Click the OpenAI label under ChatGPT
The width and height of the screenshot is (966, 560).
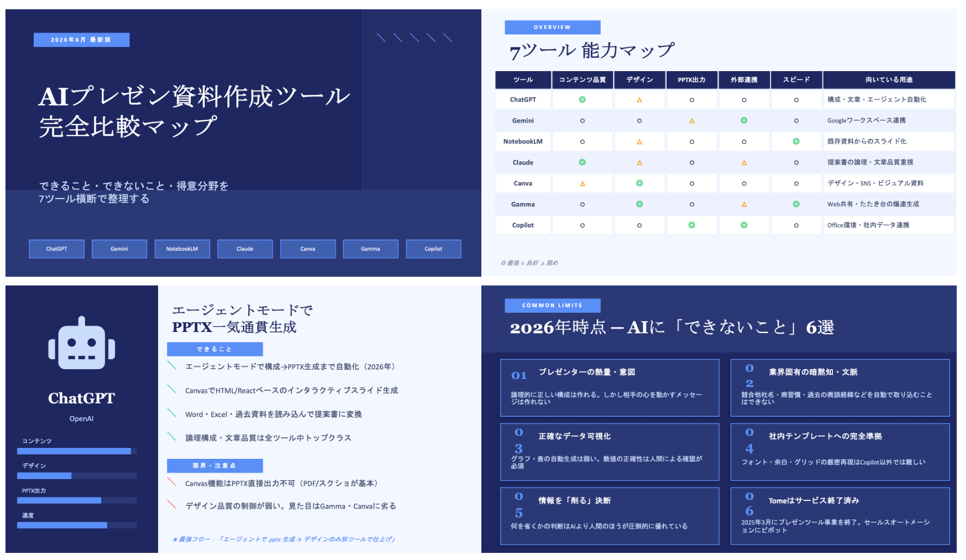tap(82, 419)
